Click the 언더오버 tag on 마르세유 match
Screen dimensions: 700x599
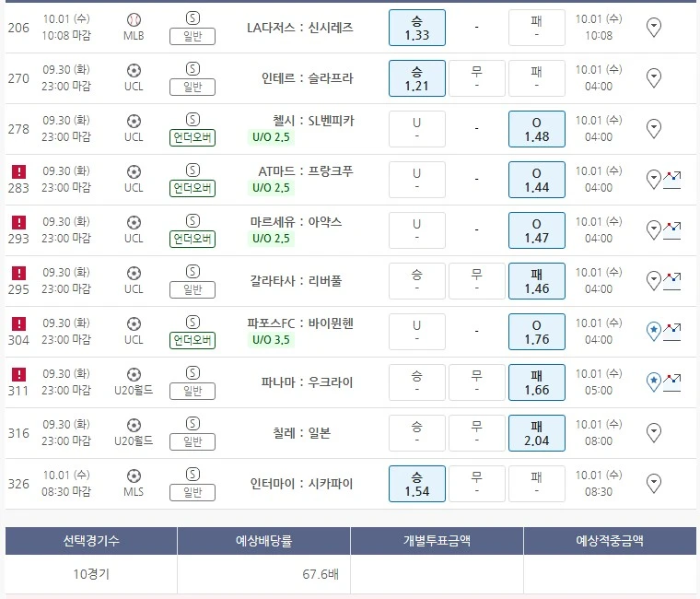192,240
